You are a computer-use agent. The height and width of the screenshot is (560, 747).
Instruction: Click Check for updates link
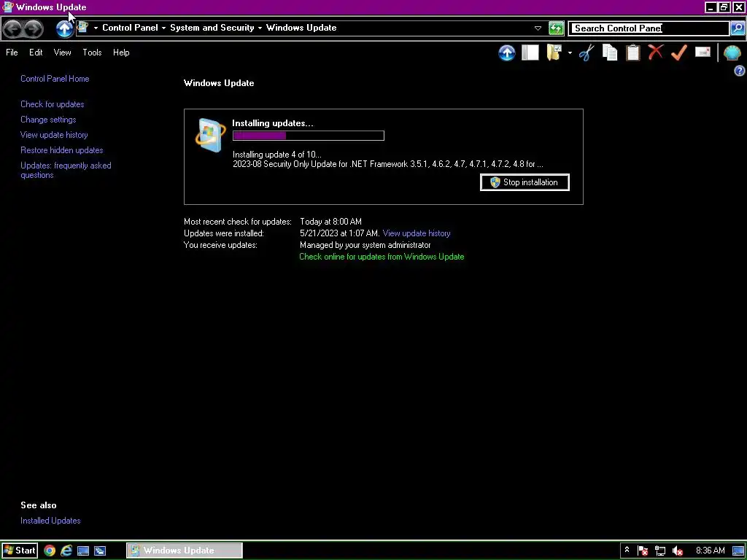[x=53, y=104]
